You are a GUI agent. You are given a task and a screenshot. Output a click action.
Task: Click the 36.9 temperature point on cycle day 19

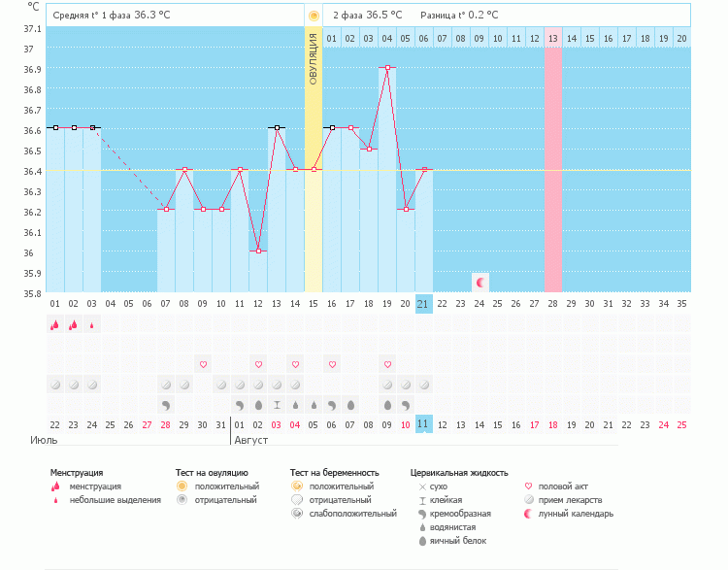coord(387,68)
